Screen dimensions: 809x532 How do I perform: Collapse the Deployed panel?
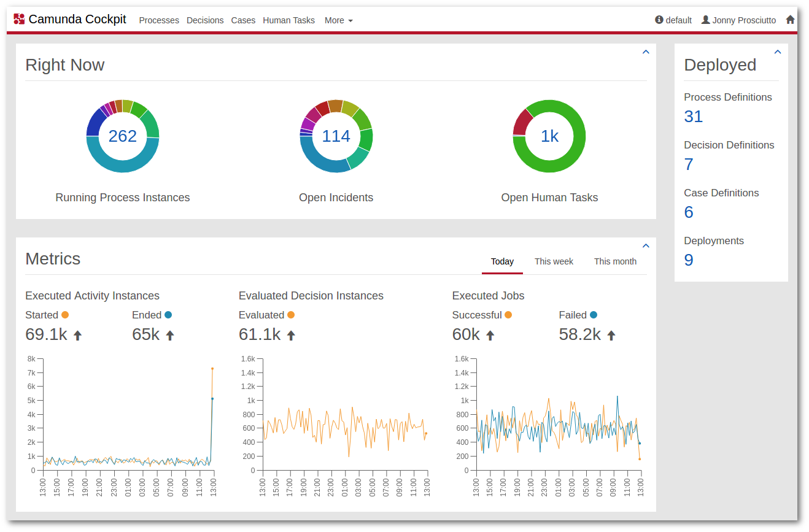[778, 52]
